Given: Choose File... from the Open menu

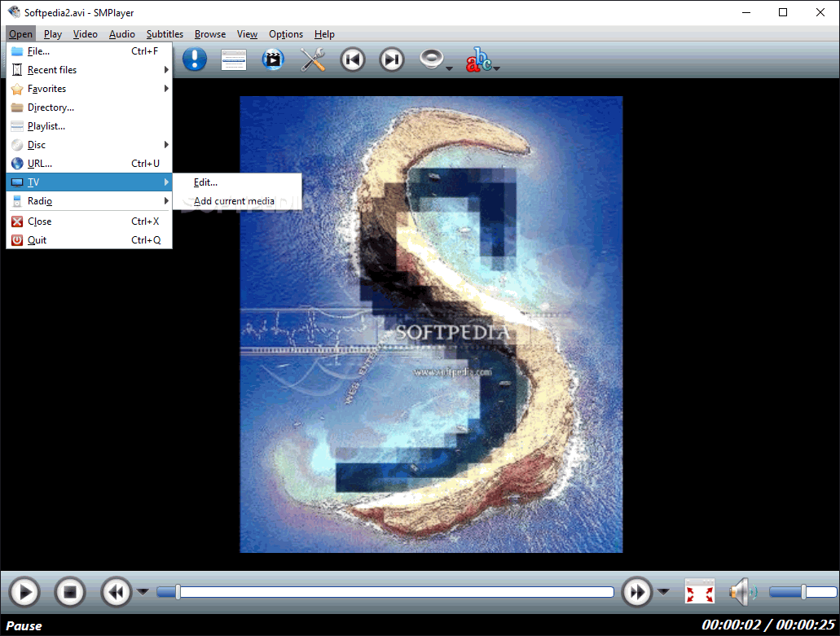Looking at the screenshot, I should point(89,50).
